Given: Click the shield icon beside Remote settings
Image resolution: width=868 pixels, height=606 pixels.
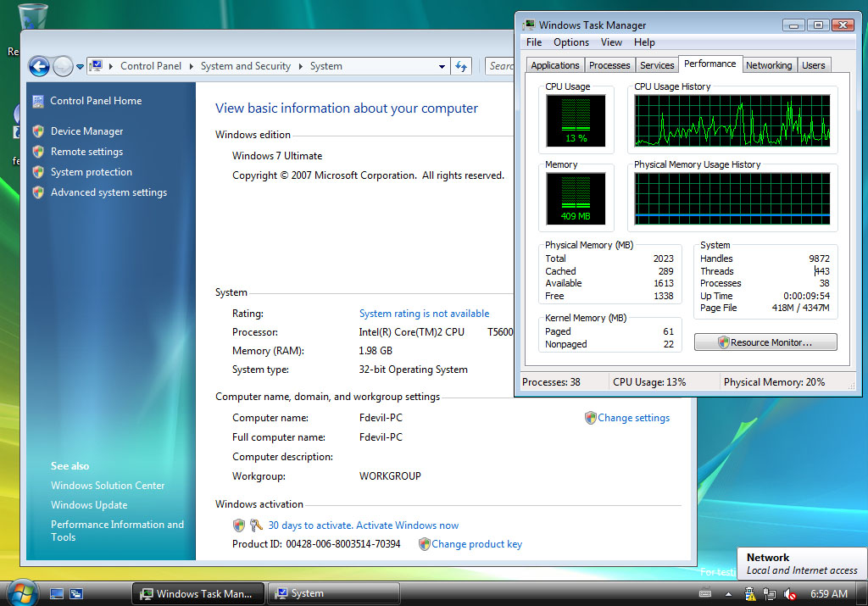Looking at the screenshot, I should (x=38, y=152).
